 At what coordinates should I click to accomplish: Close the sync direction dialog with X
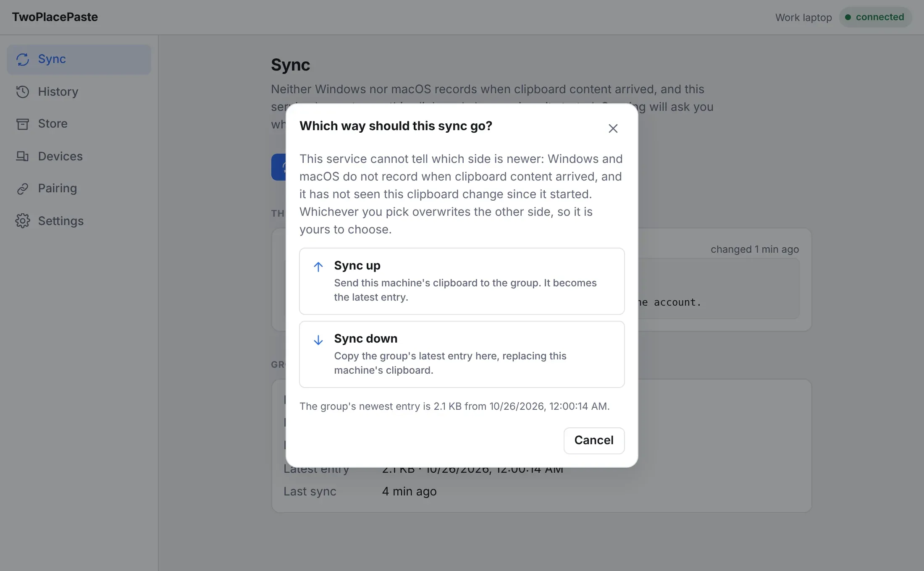[613, 128]
